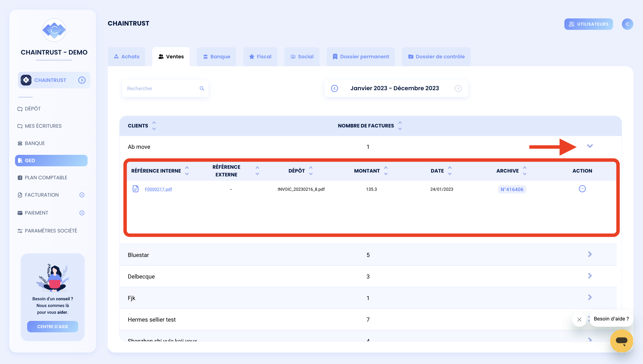Open Dossier de contrôle tab
The image size is (643, 364).
click(x=436, y=57)
